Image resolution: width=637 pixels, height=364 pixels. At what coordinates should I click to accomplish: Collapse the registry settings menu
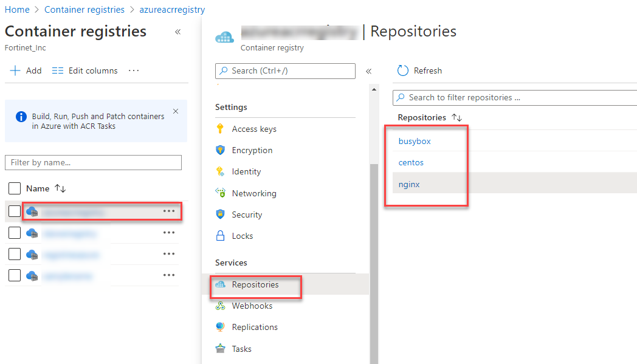(x=368, y=71)
